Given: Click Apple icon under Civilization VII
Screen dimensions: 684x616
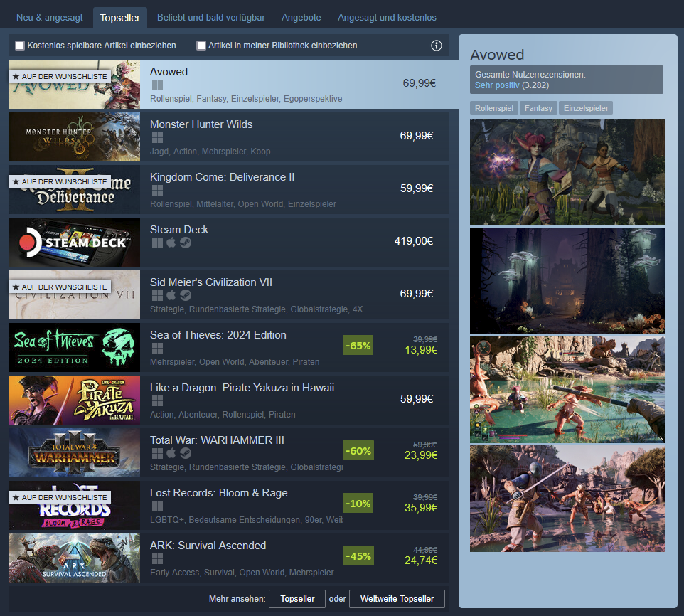Looking at the screenshot, I should point(171,295).
